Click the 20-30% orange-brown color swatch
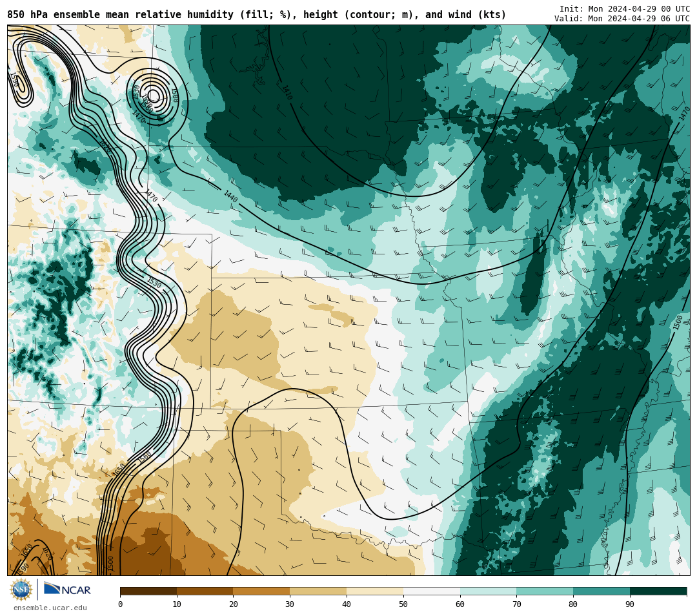 coord(261,591)
